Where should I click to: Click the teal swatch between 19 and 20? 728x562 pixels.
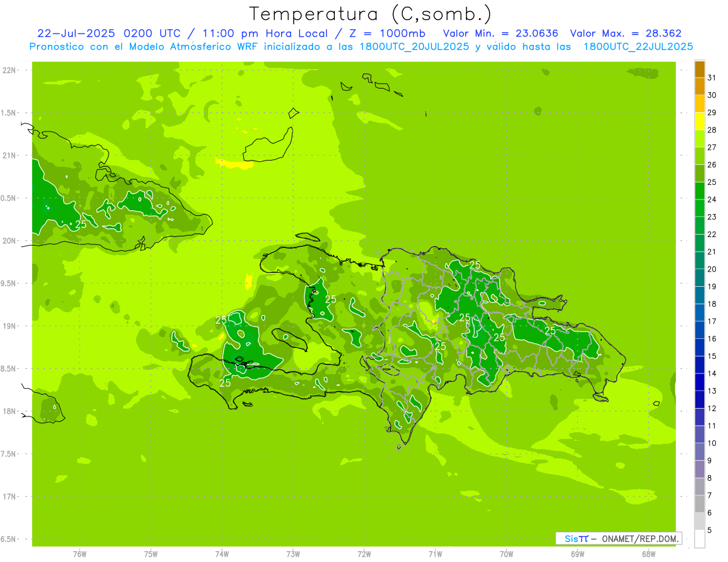click(699, 278)
